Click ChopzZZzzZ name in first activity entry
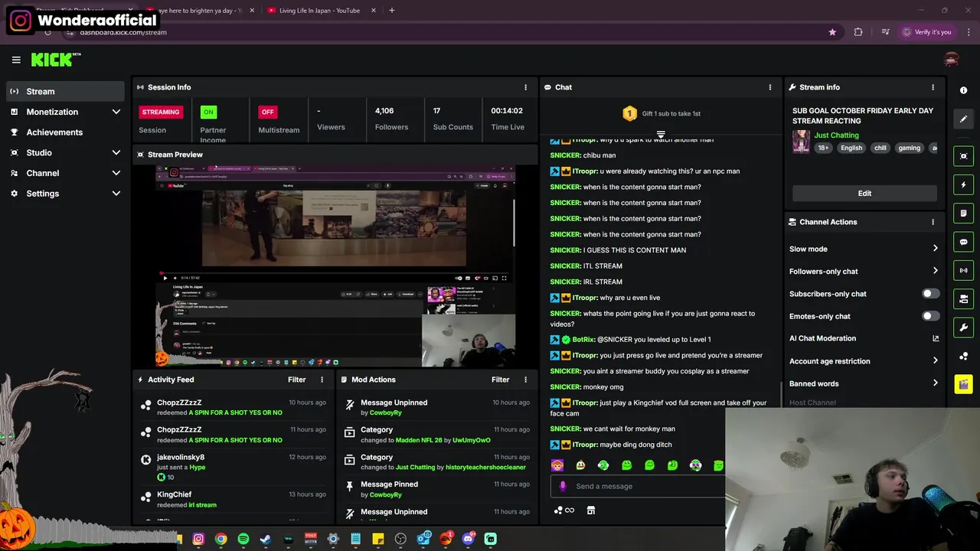Screen dimensions: 980x551 pyautogui.click(x=179, y=403)
